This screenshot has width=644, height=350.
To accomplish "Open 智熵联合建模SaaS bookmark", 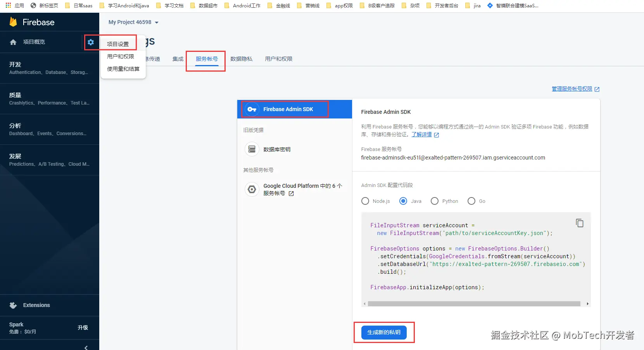I will click(513, 5).
